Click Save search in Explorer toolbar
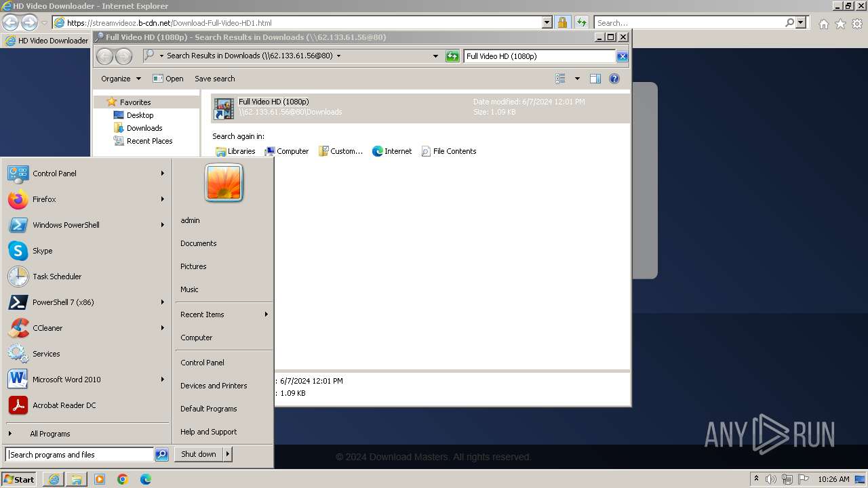 (x=214, y=79)
